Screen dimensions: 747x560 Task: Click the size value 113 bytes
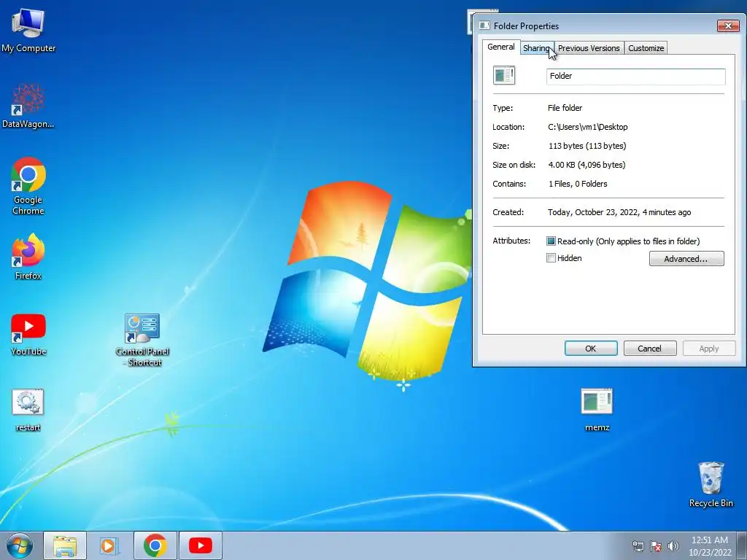[x=587, y=146]
